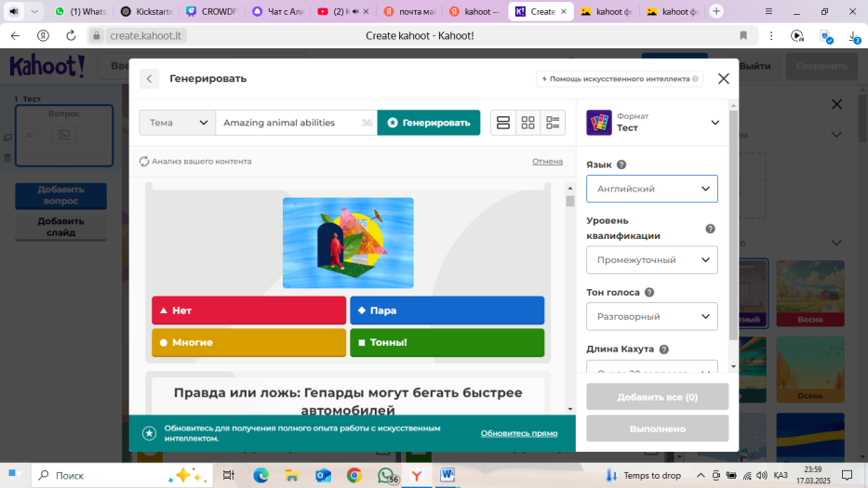Click the Kahoot! logo
The width and height of the screenshot is (868, 488).
[x=47, y=66]
